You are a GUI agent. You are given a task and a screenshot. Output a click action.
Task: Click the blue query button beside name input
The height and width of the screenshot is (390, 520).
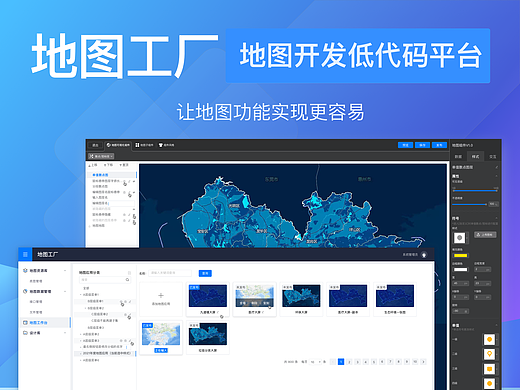coord(205,273)
